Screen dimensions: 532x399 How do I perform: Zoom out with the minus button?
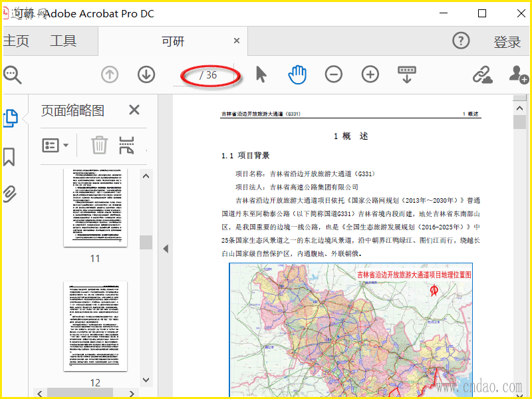[x=334, y=74]
